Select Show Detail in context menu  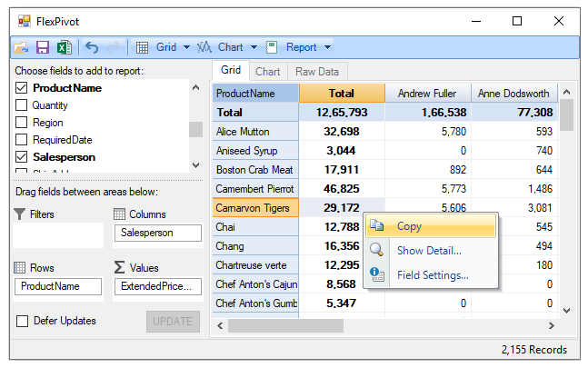(x=431, y=251)
